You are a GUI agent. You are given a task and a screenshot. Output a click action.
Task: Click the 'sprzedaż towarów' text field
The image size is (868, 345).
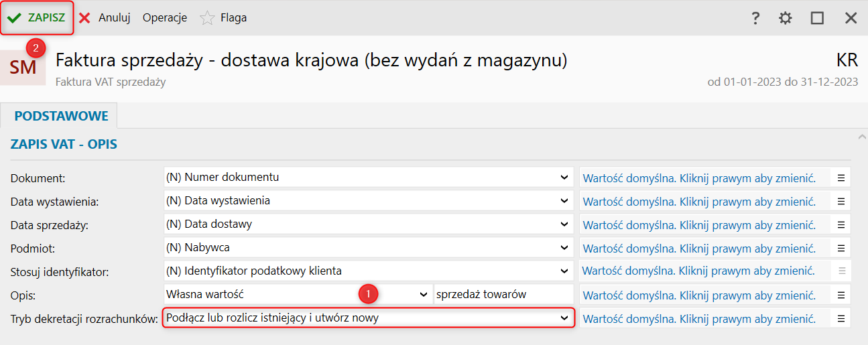(x=504, y=295)
